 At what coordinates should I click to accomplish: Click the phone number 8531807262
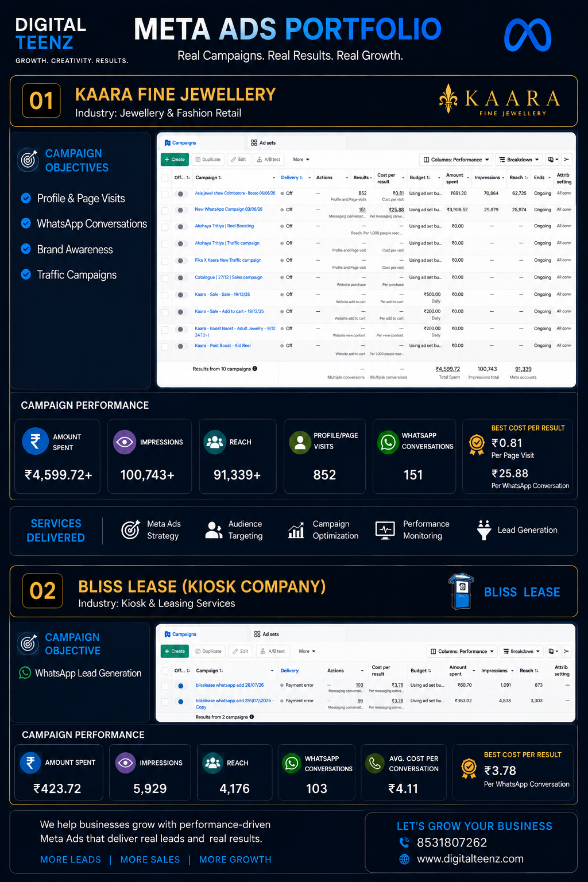(x=452, y=842)
